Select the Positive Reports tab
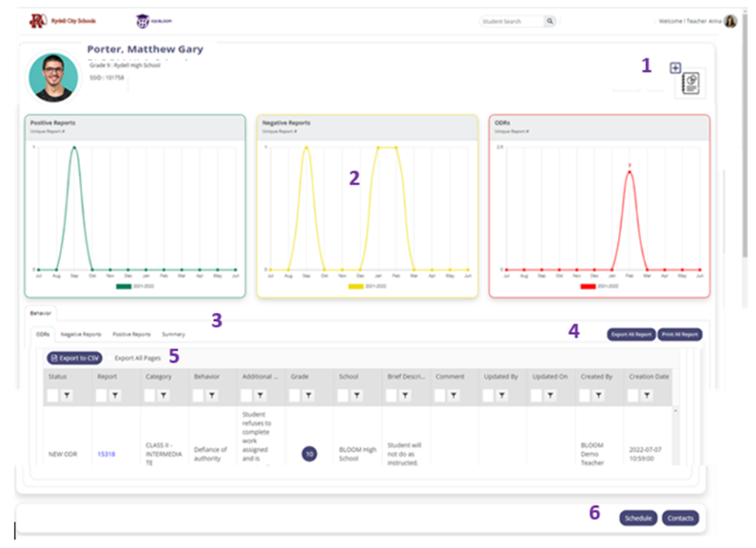 tap(132, 335)
